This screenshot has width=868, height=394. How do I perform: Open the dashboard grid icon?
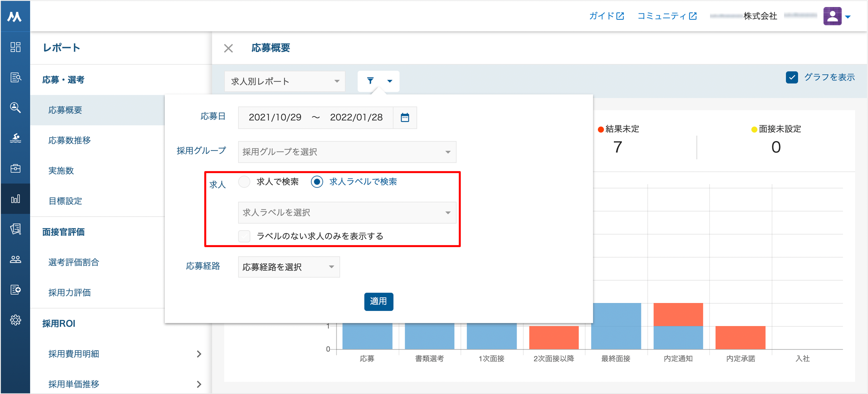click(x=16, y=47)
